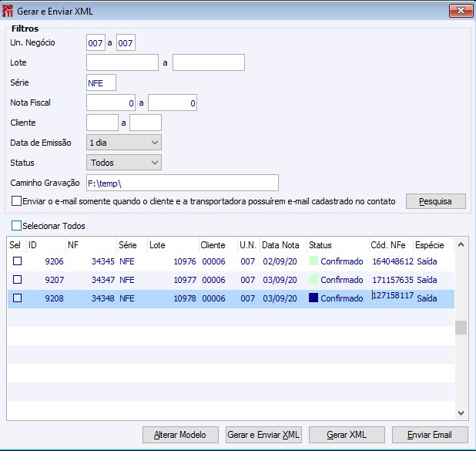Screen dimensions: 476x451
Task: Select the checkbox for row ID 9206
Action: (x=17, y=261)
